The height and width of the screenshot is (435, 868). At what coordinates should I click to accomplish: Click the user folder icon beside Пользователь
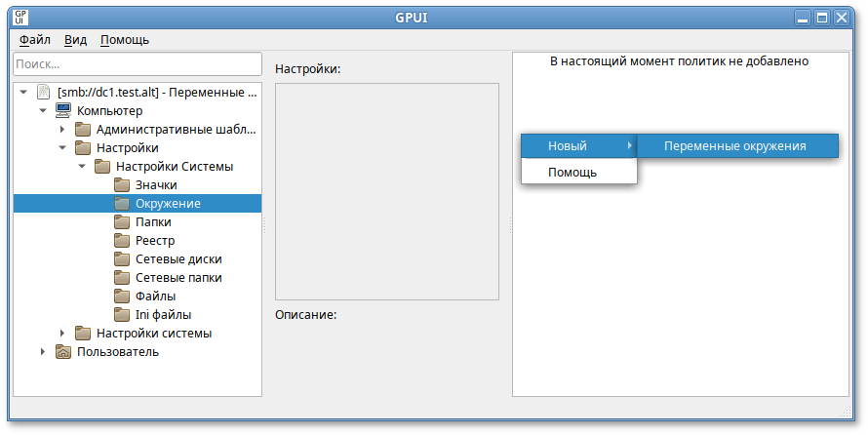[x=63, y=352]
